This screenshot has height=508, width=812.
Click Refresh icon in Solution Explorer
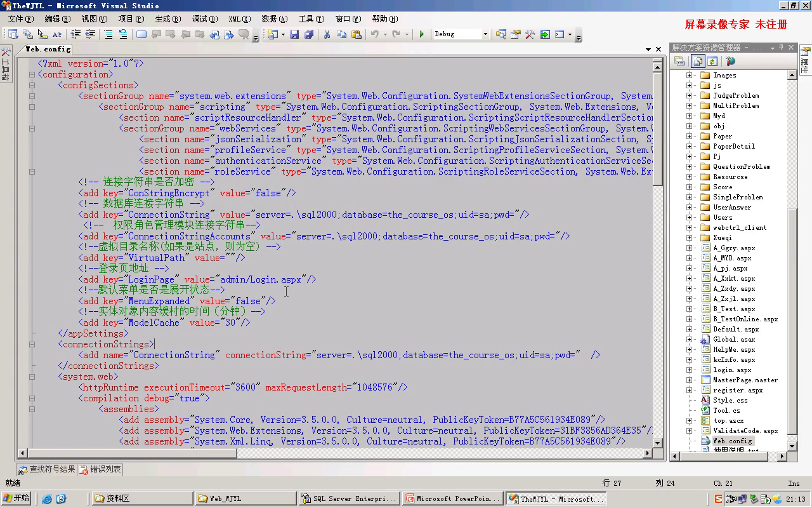712,62
